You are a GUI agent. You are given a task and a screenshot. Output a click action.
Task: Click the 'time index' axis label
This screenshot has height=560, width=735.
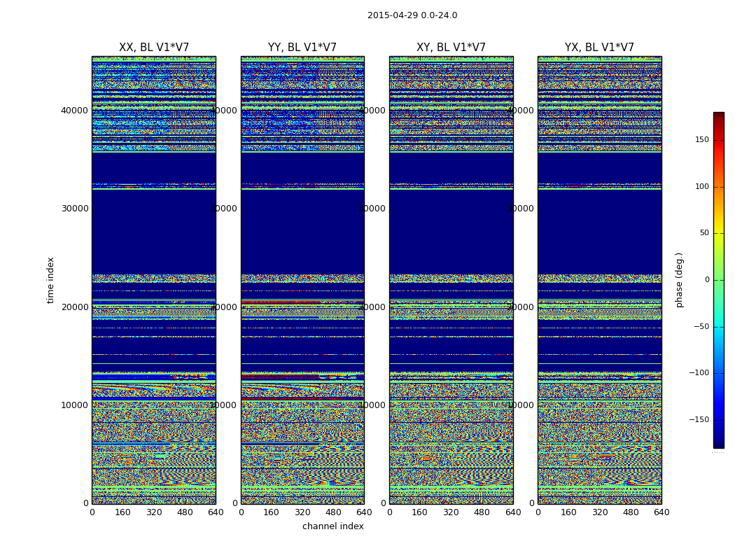[50, 280]
